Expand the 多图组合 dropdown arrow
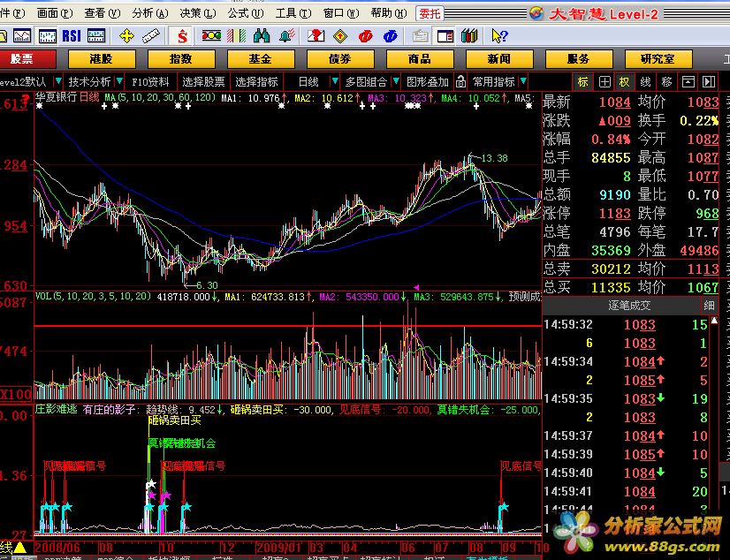This screenshot has height=560, width=730. (396, 82)
